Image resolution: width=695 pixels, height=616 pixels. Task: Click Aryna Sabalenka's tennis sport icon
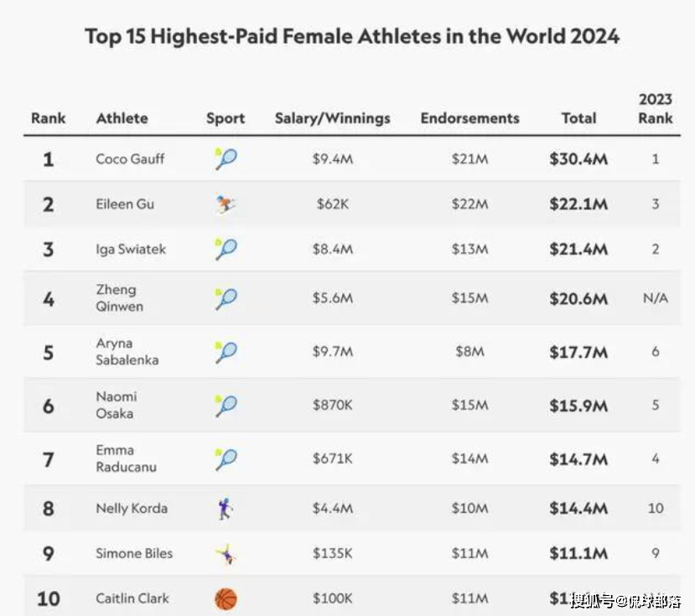coord(225,352)
